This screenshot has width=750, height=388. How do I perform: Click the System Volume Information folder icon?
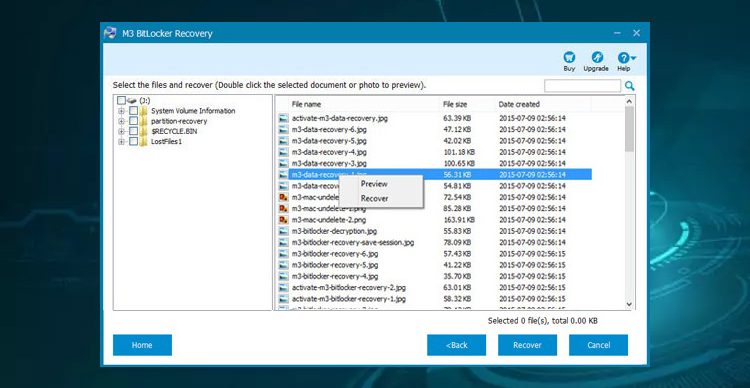[x=143, y=111]
